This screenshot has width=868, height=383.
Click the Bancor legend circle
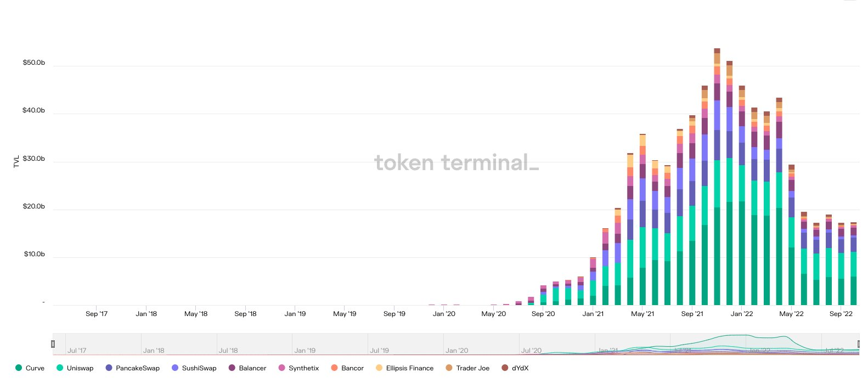click(x=334, y=368)
